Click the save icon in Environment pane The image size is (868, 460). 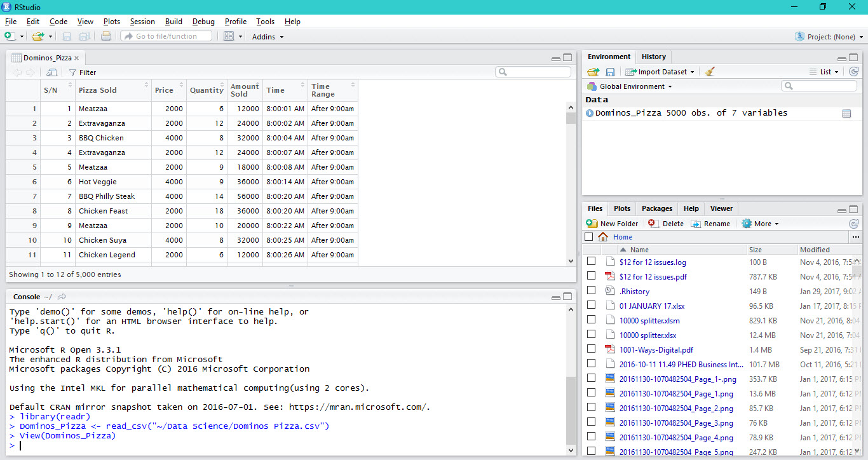[610, 71]
